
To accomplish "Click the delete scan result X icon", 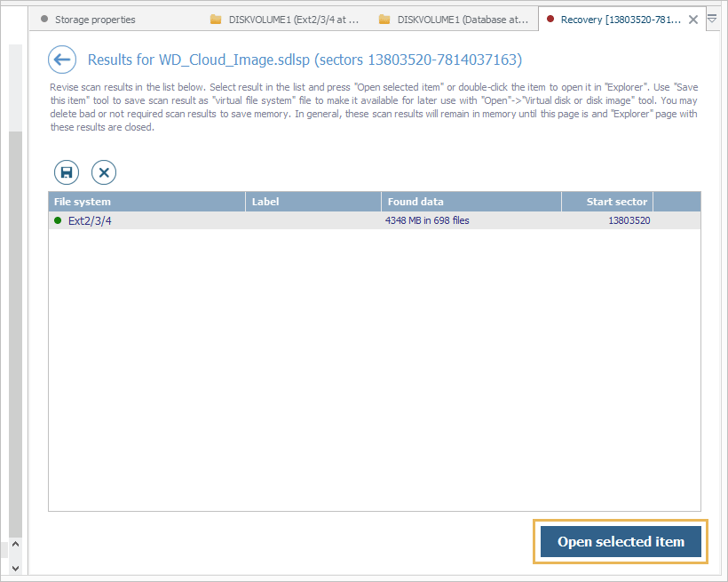I will click(x=104, y=172).
